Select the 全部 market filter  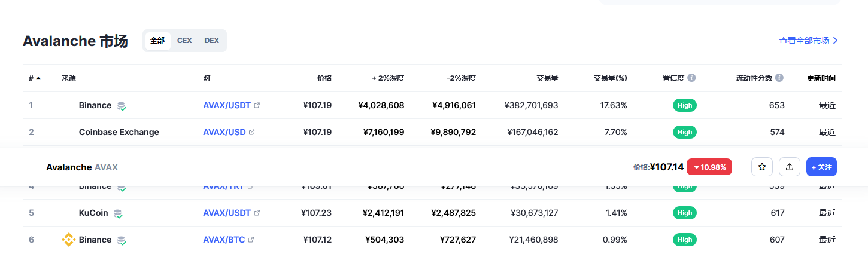(x=157, y=41)
